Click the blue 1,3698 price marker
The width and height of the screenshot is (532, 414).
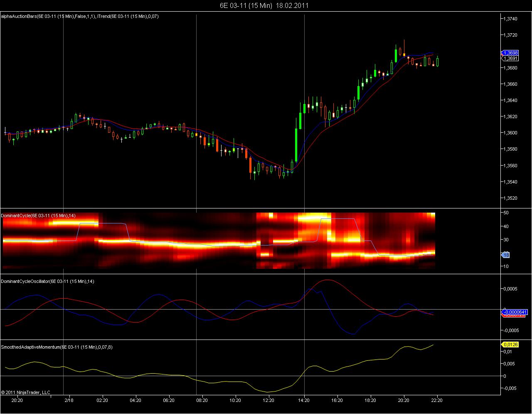tap(510, 53)
